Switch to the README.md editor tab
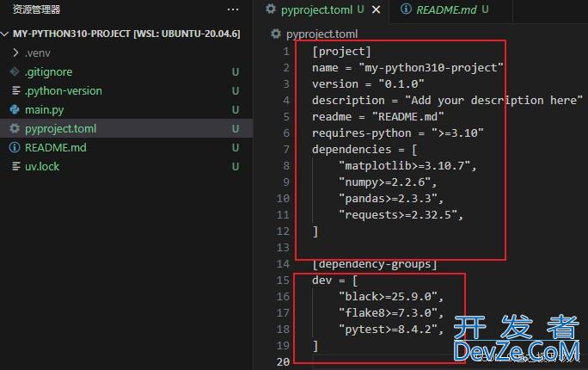Viewport: 588px width, 370px height. [x=445, y=10]
